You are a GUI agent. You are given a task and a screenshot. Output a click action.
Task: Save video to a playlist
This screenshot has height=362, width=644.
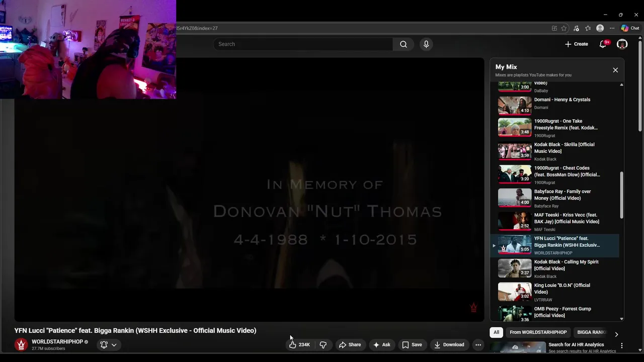(x=412, y=345)
